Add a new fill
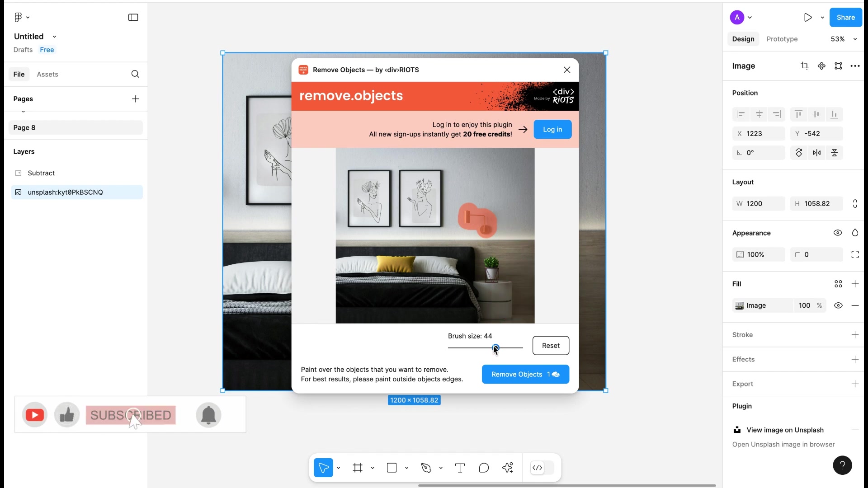This screenshot has height=488, width=868. click(x=855, y=284)
